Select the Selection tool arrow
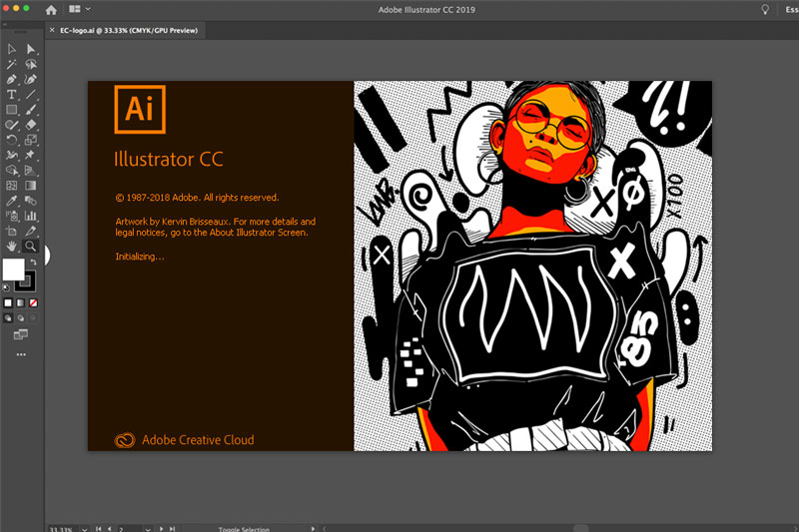The image size is (799, 532). coord(12,48)
